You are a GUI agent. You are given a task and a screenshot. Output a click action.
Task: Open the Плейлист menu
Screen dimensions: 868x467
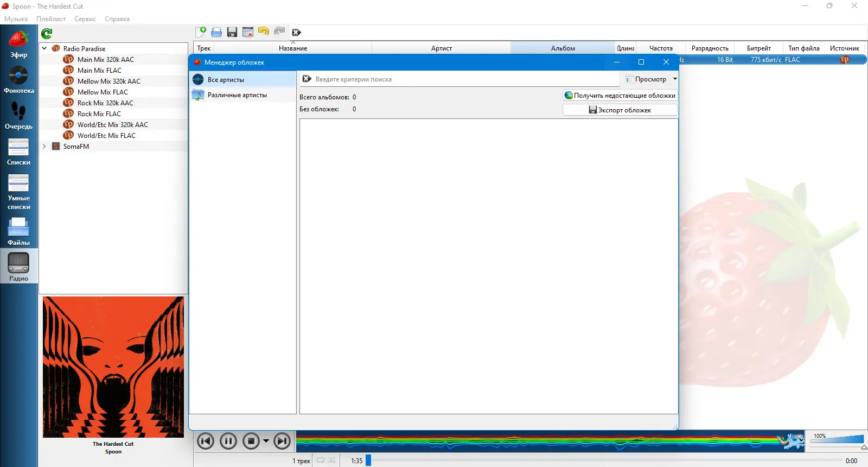51,19
